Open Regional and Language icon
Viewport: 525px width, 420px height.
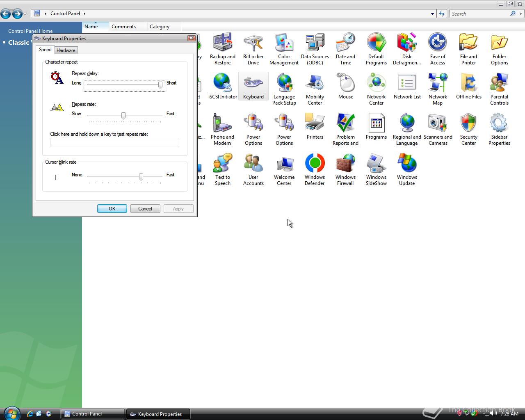[407, 130]
